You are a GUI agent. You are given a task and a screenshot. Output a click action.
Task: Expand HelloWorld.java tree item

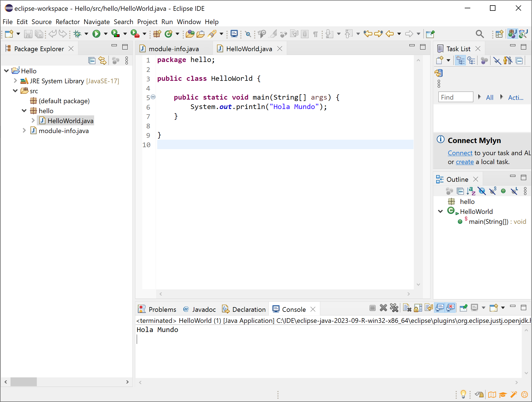33,121
